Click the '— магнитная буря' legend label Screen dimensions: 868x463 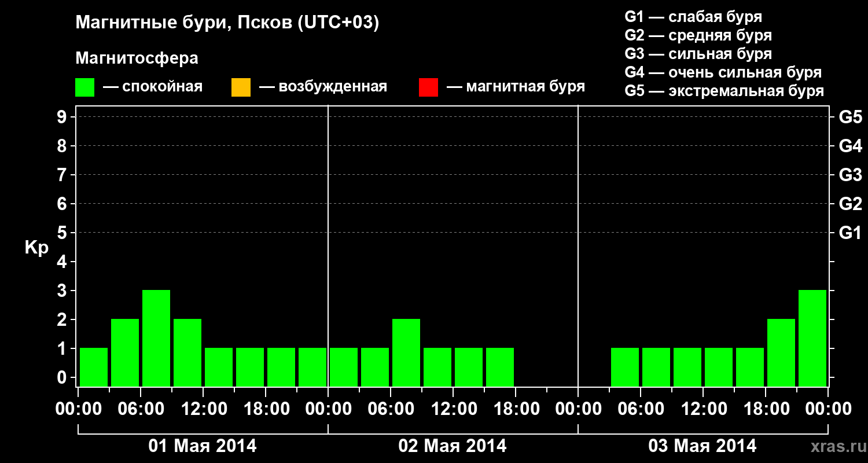516,87
